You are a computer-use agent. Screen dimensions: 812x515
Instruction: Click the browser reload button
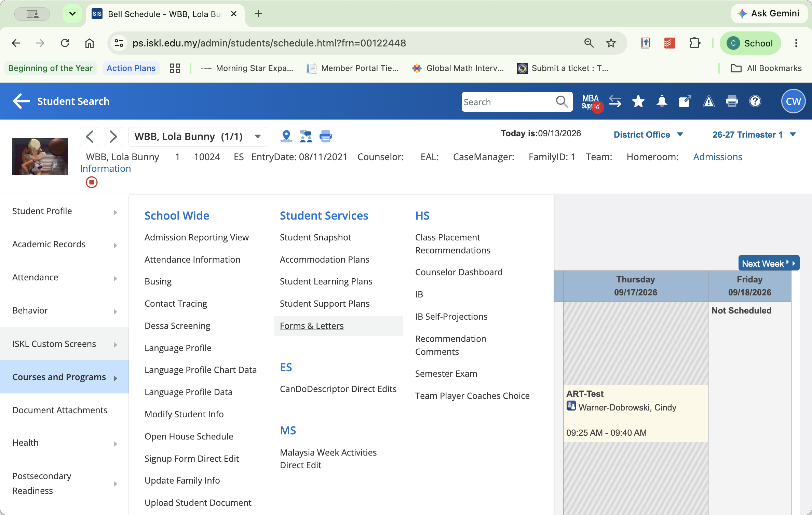(x=65, y=43)
